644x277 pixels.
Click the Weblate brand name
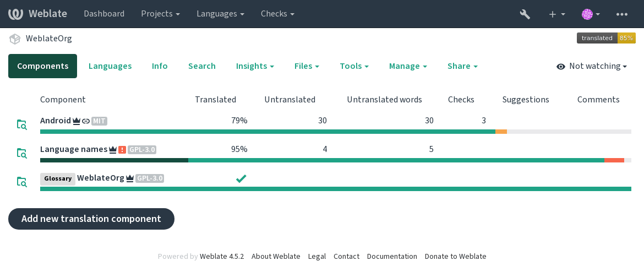48,14
